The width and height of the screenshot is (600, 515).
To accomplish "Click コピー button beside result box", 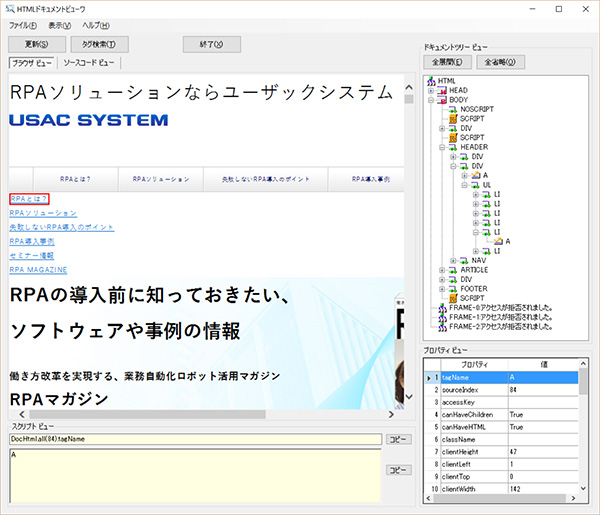I will pyautogui.click(x=398, y=470).
